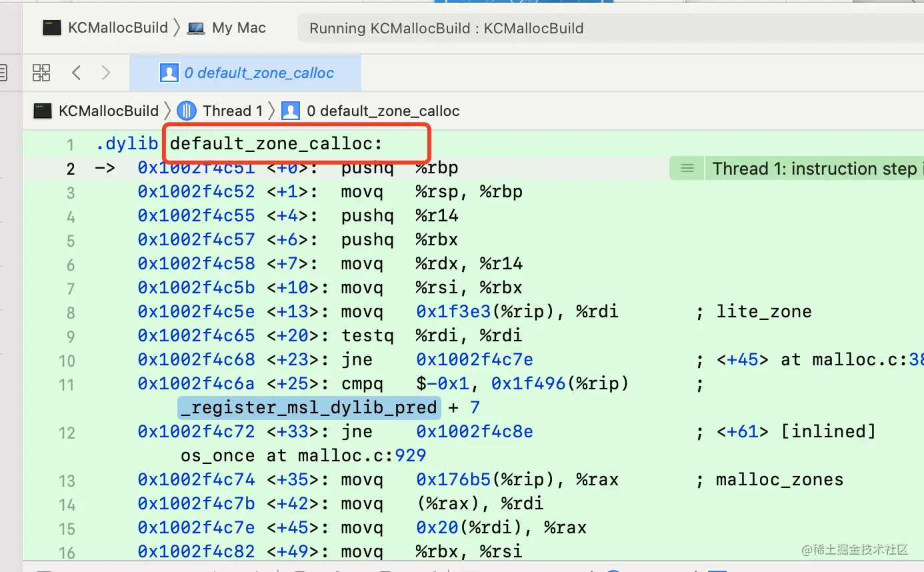Click the default_zone_calloc: label on line 1
The width and height of the screenshot is (924, 572).
[x=277, y=144]
